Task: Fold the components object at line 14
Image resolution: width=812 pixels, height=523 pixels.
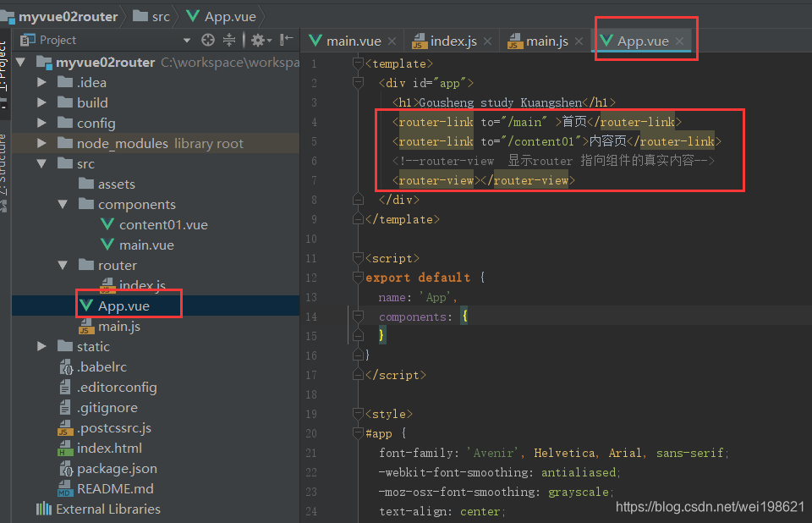Action: (357, 317)
